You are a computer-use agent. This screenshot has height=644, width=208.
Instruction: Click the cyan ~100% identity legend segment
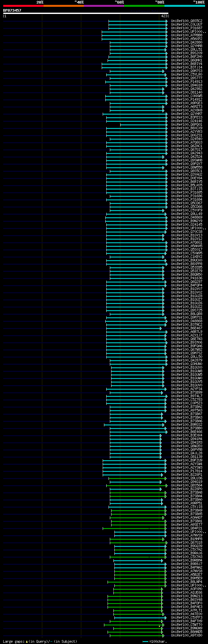pos(185,6)
